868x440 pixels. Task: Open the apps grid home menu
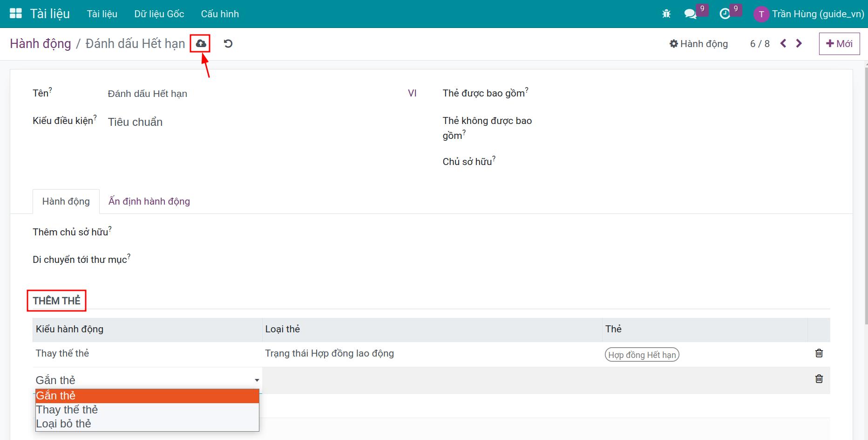pos(16,14)
